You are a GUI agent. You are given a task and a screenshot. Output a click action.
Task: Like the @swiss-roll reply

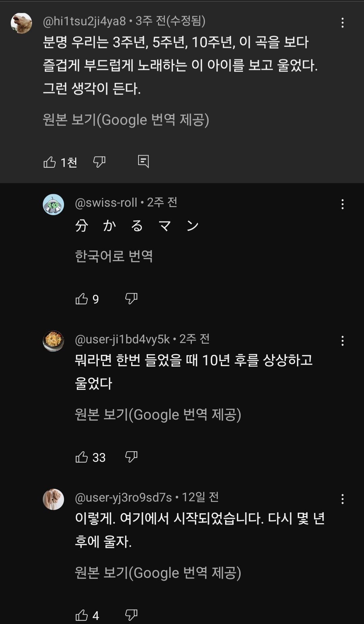(82, 299)
